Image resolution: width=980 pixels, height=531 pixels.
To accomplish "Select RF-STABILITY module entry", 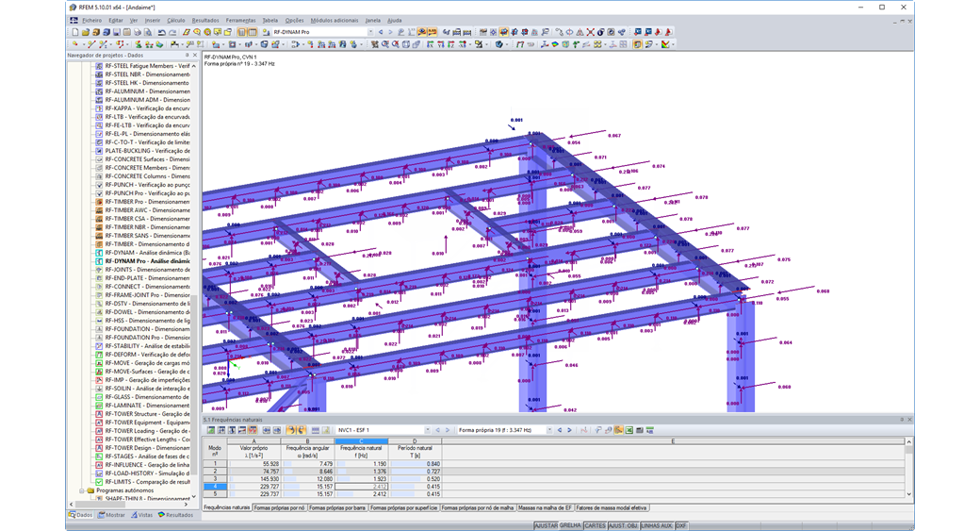I will point(147,346).
